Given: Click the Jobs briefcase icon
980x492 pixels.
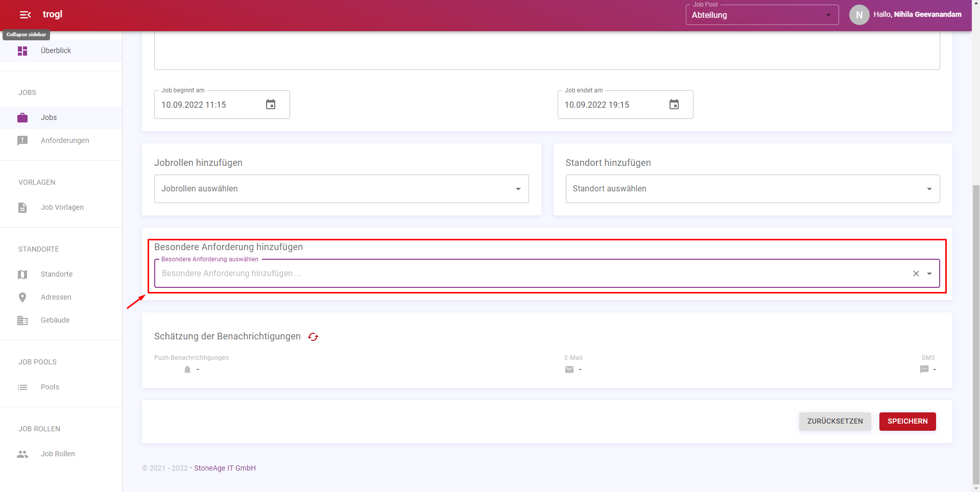Looking at the screenshot, I should [22, 118].
